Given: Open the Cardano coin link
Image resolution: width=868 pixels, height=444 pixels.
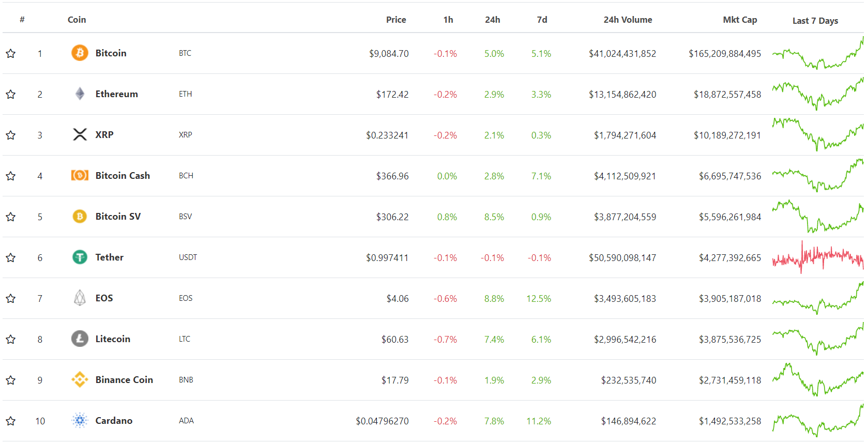Looking at the screenshot, I should click(x=114, y=420).
